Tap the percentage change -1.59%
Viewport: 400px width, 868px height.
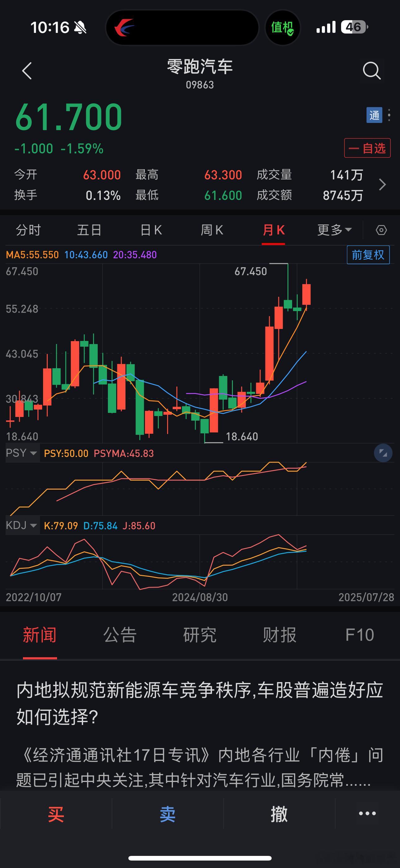pos(82,149)
